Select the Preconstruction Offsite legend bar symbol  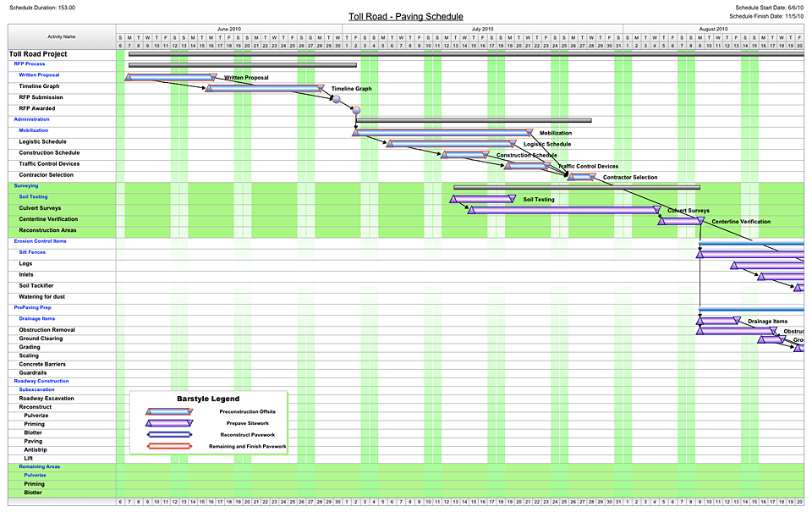pyautogui.click(x=170, y=411)
